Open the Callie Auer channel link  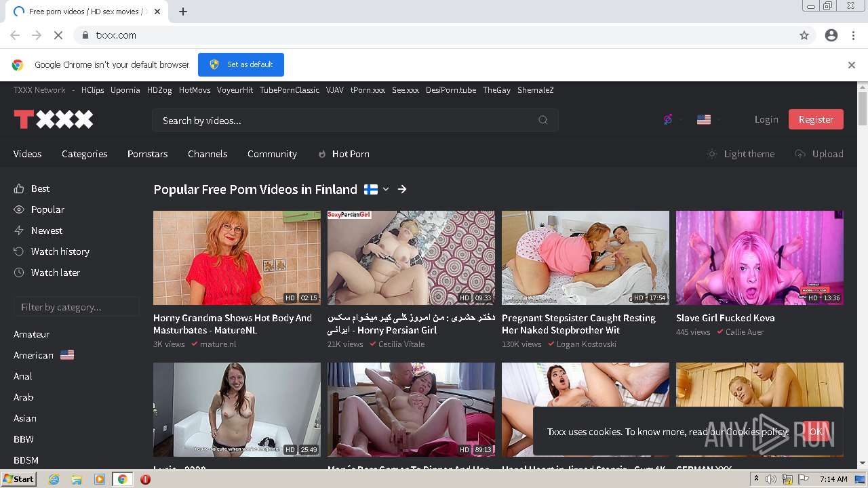point(745,332)
